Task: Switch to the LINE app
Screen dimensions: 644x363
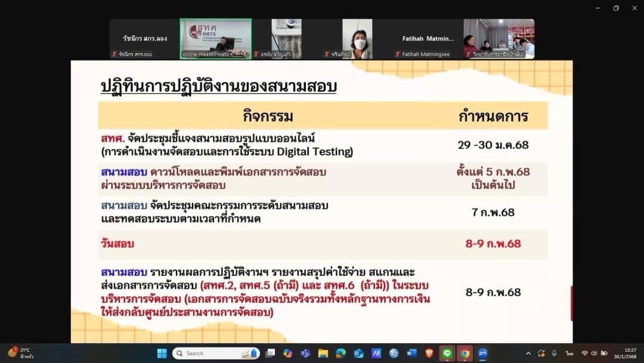Action: [447, 353]
